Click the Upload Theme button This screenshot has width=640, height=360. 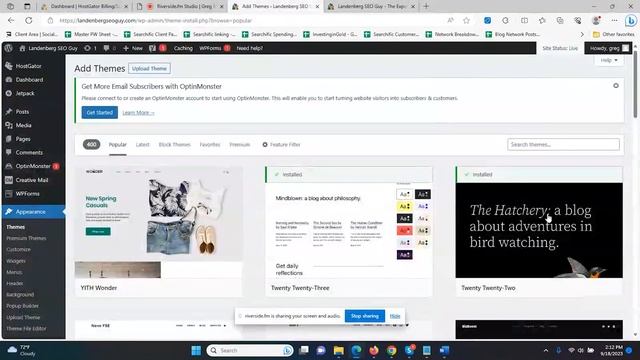[x=149, y=69]
